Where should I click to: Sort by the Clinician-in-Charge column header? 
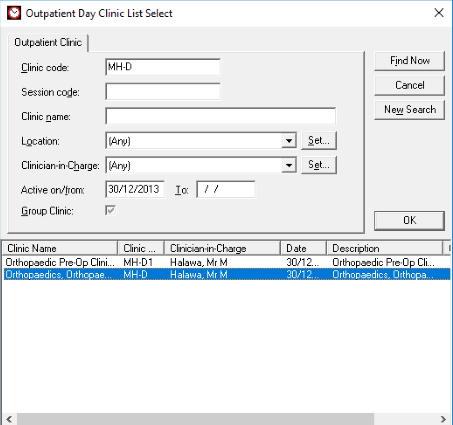click(x=222, y=248)
